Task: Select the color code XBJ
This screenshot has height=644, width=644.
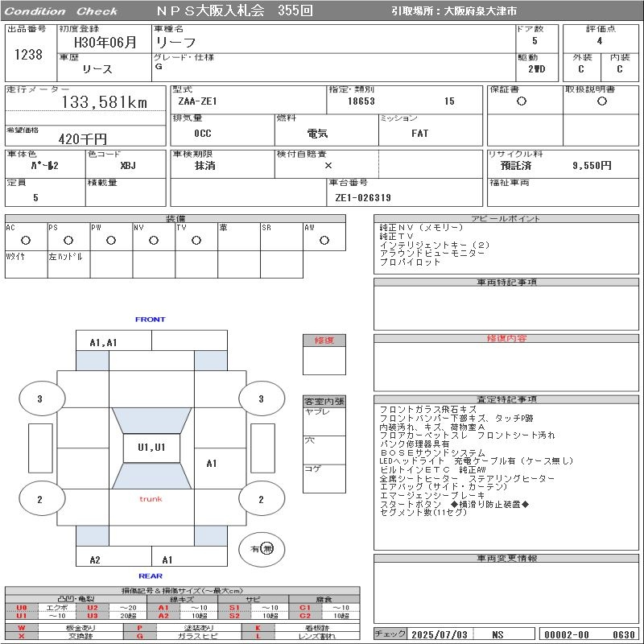Action: click(128, 166)
